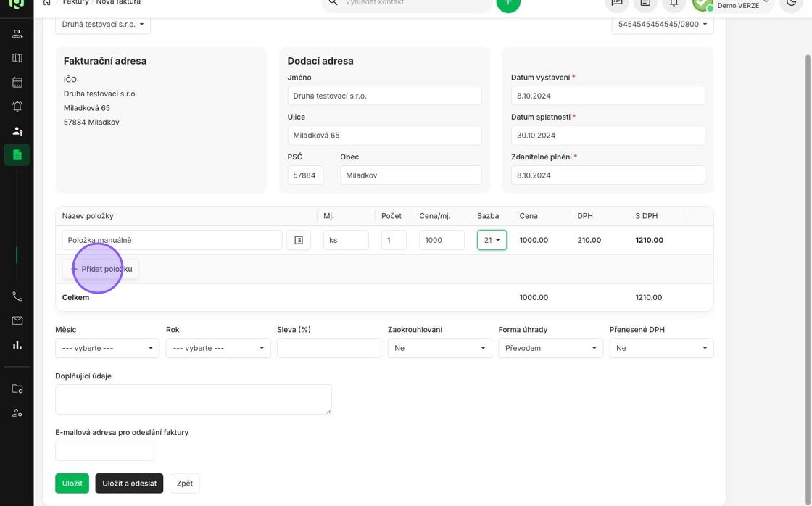Image resolution: width=812 pixels, height=506 pixels.
Task: Click the Zdanitelné plnění date field
Action: [x=608, y=175]
